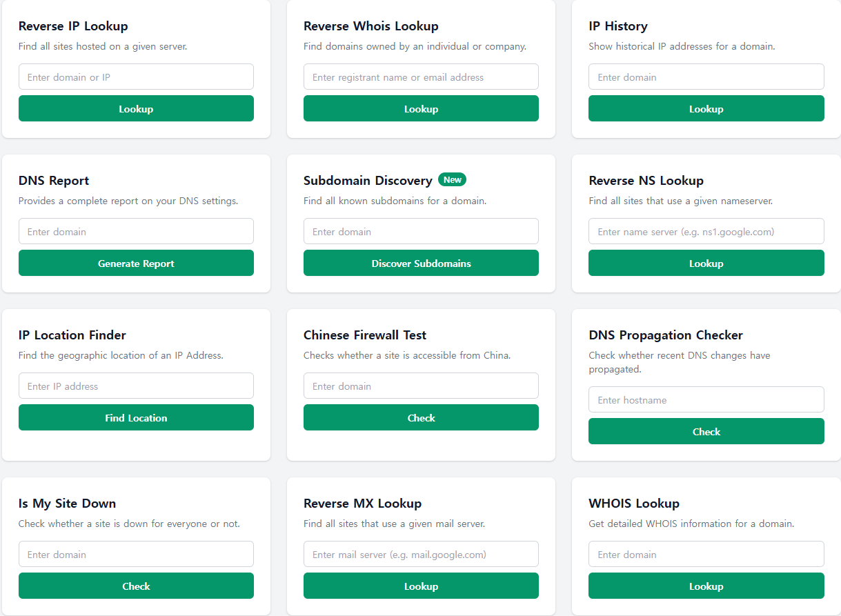Viewport: 841px width, 616px height.
Task: Click 'Checks whether a site is accessible from China.' text
Action: pyautogui.click(x=407, y=356)
